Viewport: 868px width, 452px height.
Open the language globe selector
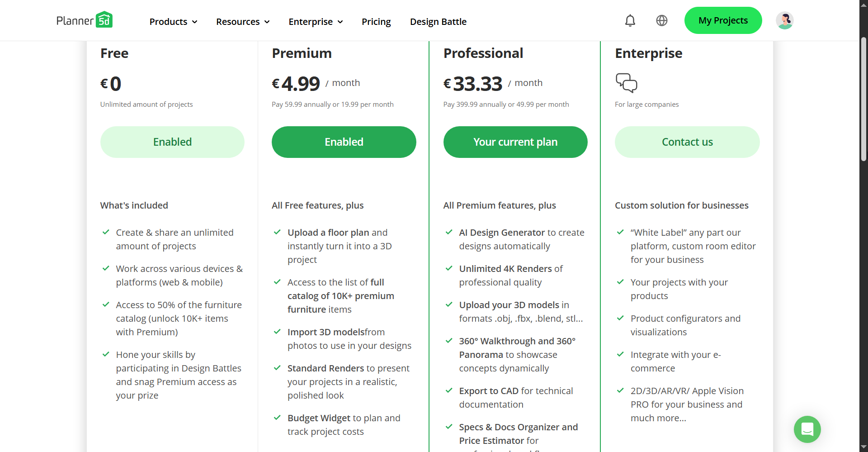tap(661, 21)
